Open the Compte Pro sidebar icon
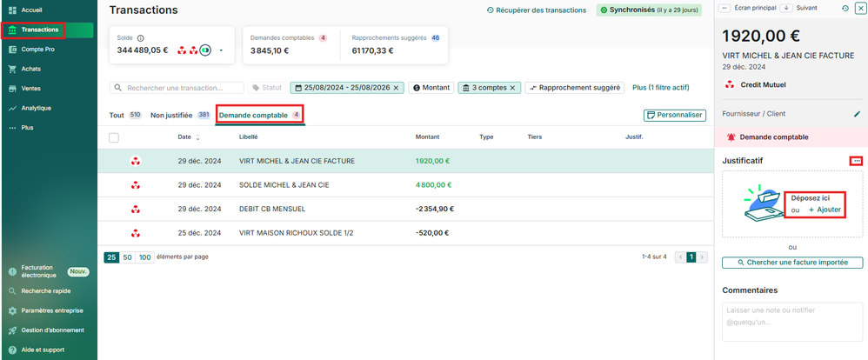The image size is (868, 360). (12, 50)
